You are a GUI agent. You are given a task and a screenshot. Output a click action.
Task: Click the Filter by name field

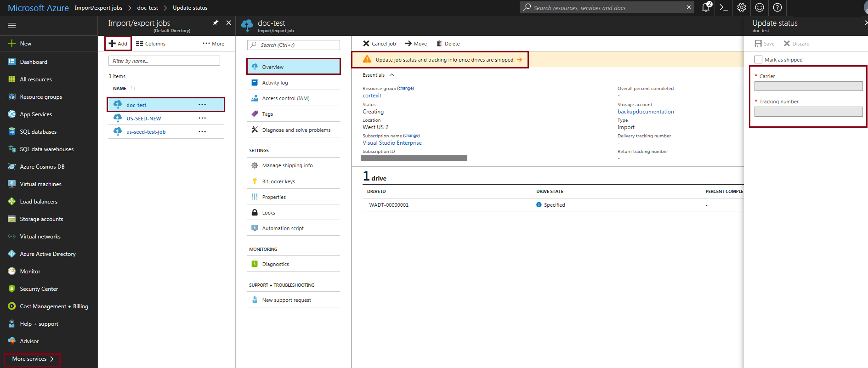pos(164,61)
